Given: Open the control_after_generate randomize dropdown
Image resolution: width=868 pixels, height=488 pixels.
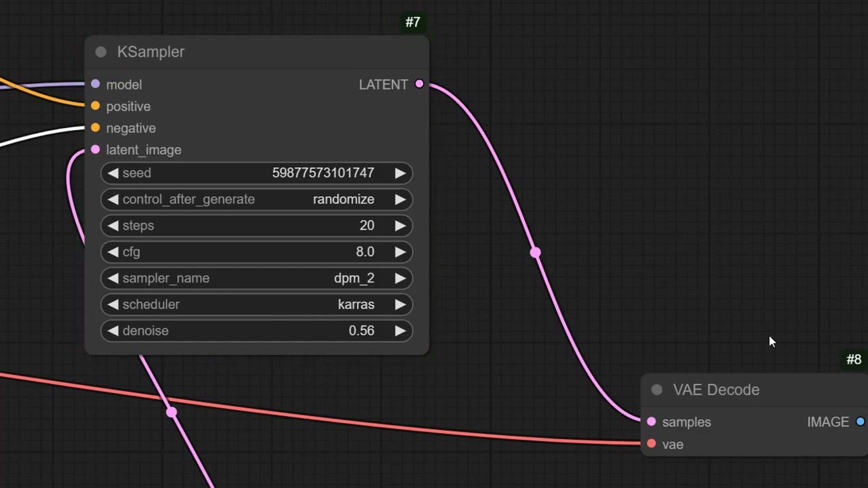Looking at the screenshot, I should point(256,199).
